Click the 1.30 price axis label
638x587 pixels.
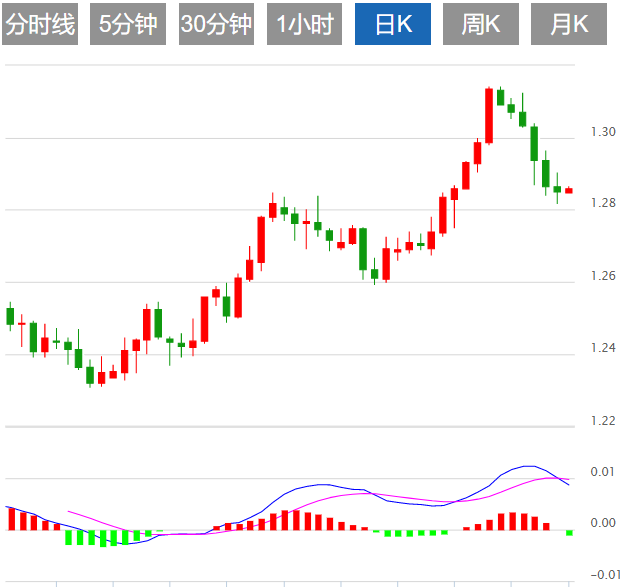click(603, 132)
